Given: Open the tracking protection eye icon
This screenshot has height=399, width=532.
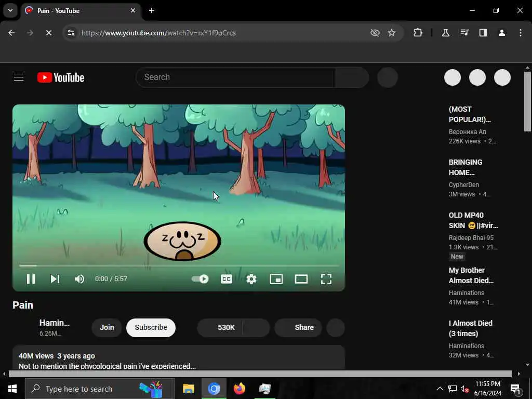Looking at the screenshot, I should point(375,33).
